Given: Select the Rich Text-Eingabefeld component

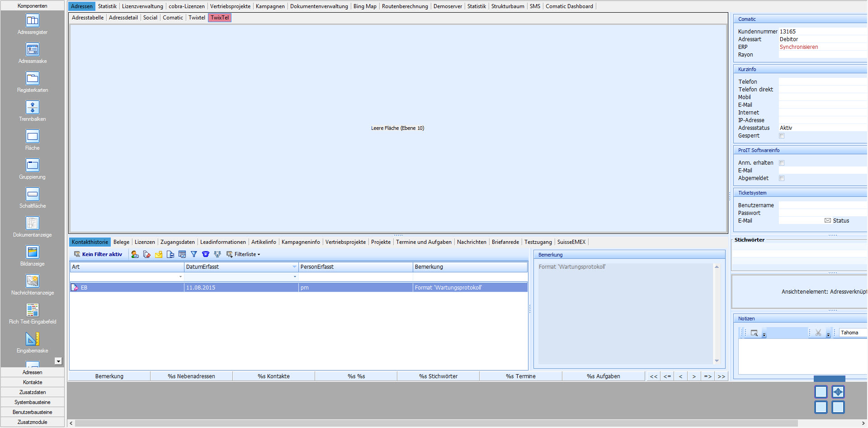Looking at the screenshot, I should 33,310.
